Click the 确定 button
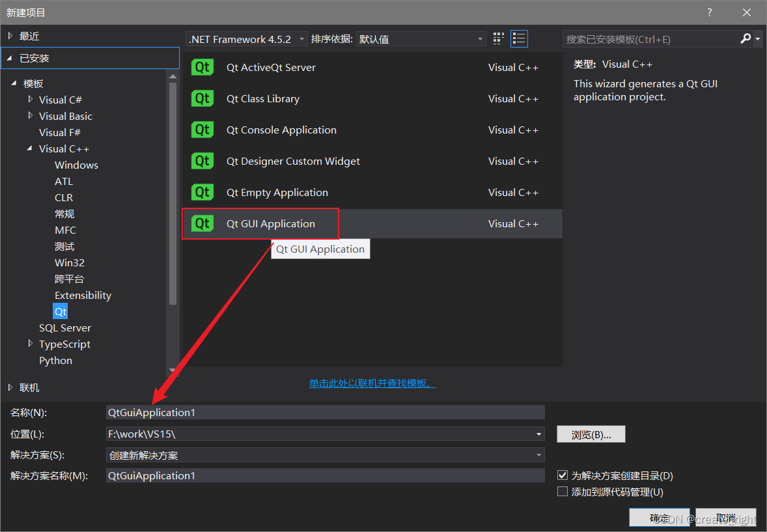The height and width of the screenshot is (532, 767). pyautogui.click(x=659, y=518)
